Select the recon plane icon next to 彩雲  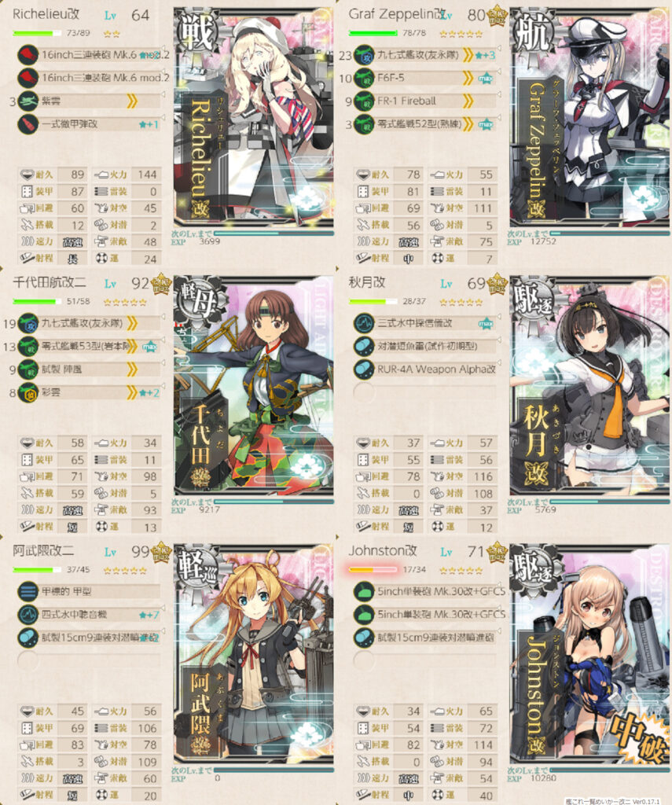click(28, 393)
